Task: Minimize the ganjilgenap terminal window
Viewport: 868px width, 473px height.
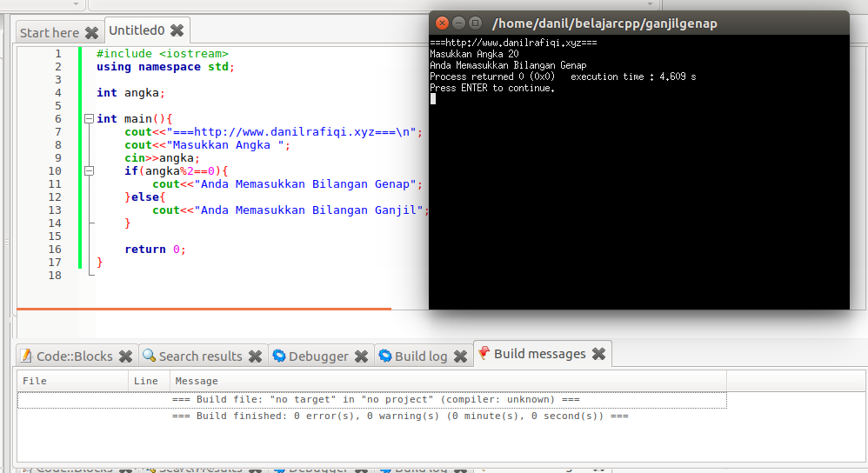Action: click(x=458, y=23)
